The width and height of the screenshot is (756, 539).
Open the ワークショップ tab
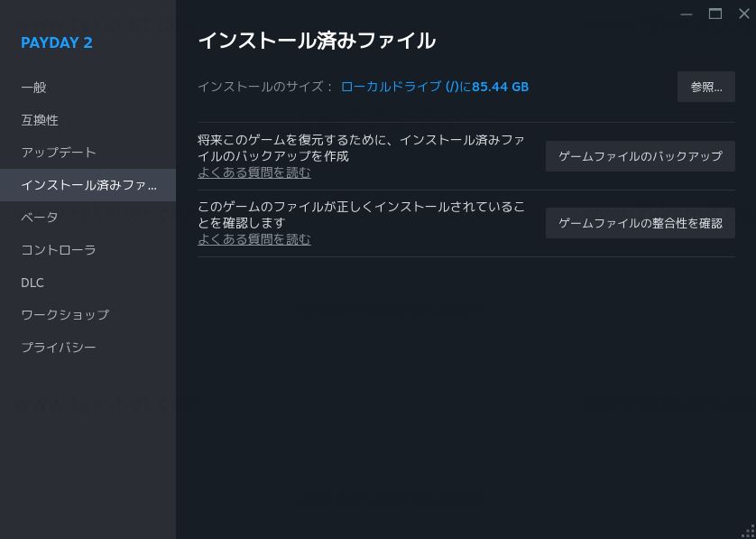coord(88,314)
